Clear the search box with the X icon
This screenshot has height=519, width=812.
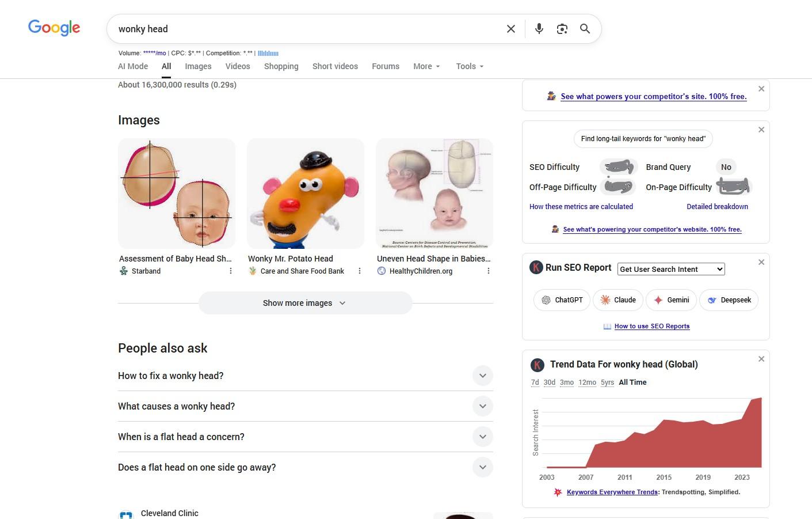tap(510, 29)
